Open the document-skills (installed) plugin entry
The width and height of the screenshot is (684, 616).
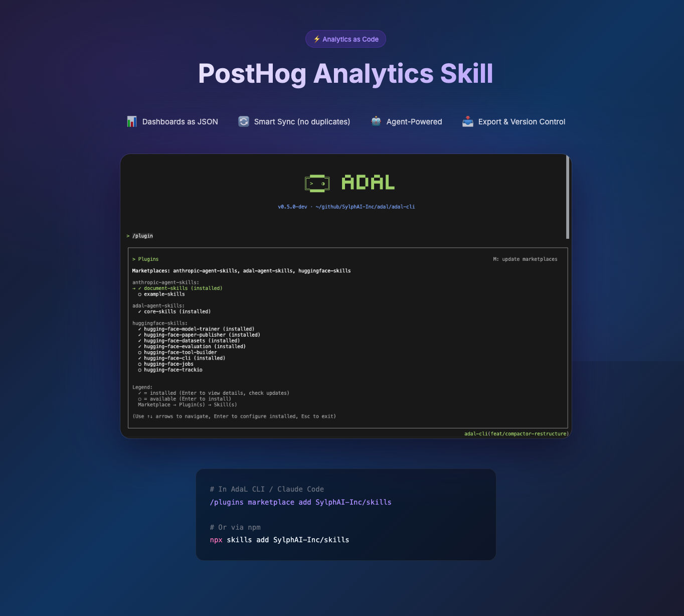[x=183, y=288]
